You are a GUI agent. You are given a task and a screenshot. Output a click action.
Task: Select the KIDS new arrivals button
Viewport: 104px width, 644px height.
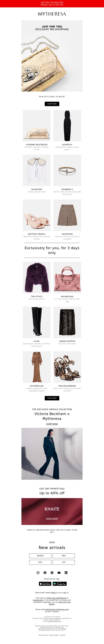pyautogui.click(x=40, y=562)
